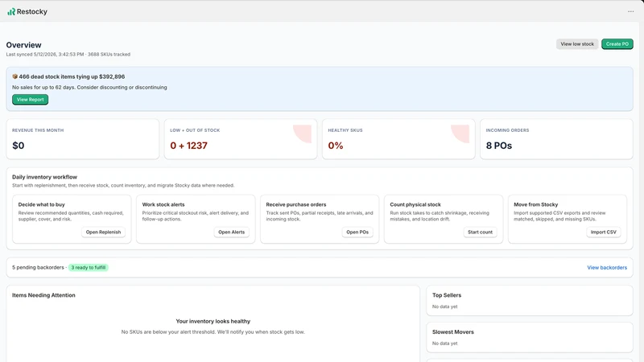This screenshot has width=644, height=362.
Task: Click Start count button
Action: click(x=480, y=232)
